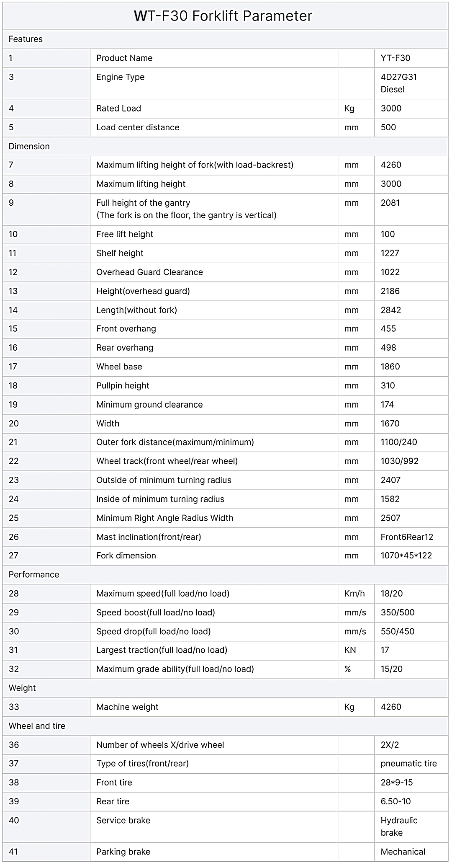This screenshot has height=868, width=452.
Task: Click the WT-F30 Forklift Parameter title
Action: (x=223, y=16)
